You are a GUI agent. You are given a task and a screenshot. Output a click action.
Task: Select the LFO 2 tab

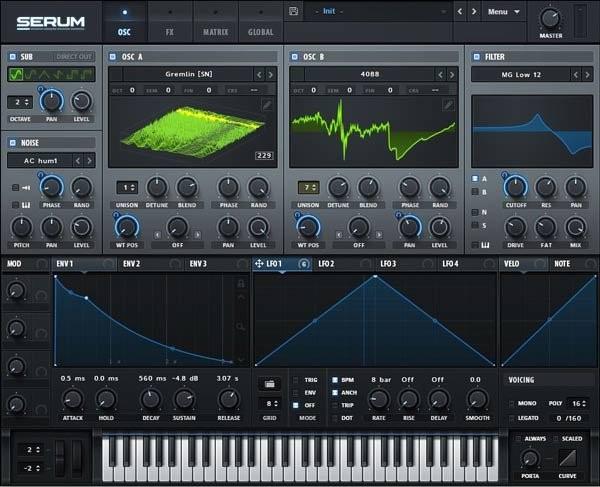point(343,264)
